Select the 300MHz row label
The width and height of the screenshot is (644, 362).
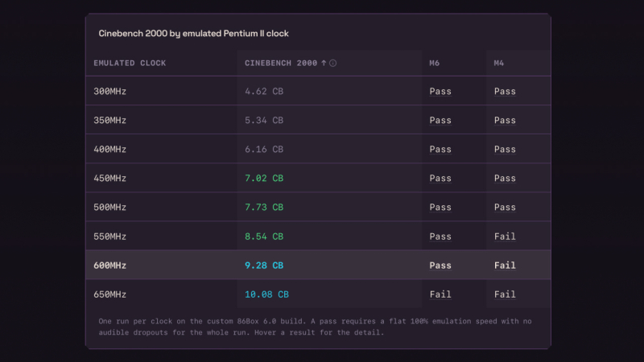(x=109, y=91)
